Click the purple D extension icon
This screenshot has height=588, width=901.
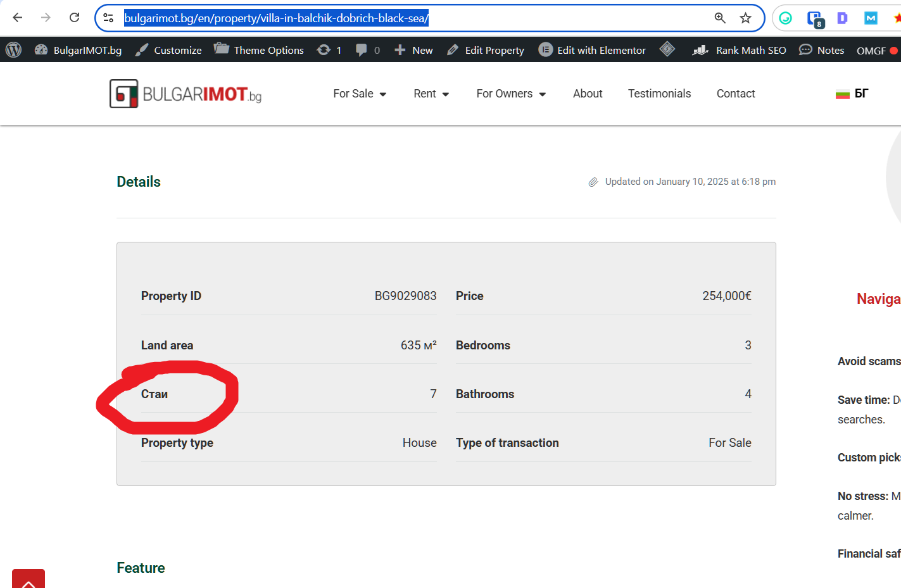pyautogui.click(x=842, y=18)
